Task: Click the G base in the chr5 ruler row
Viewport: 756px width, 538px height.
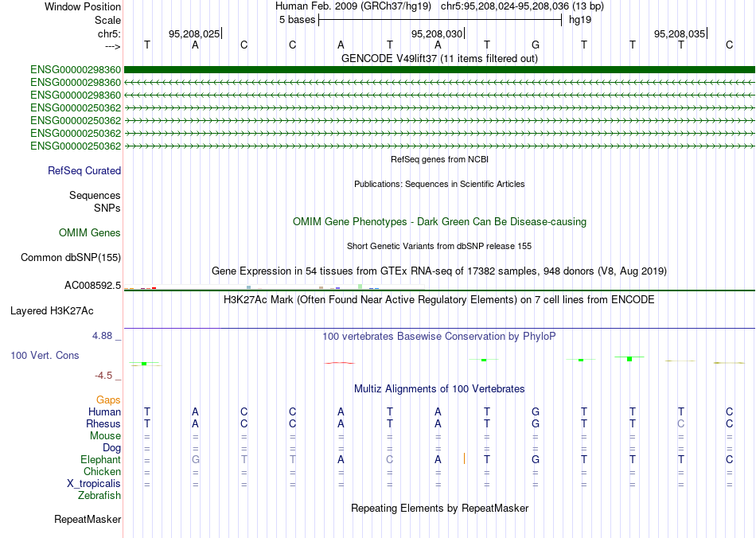Action: (x=536, y=45)
